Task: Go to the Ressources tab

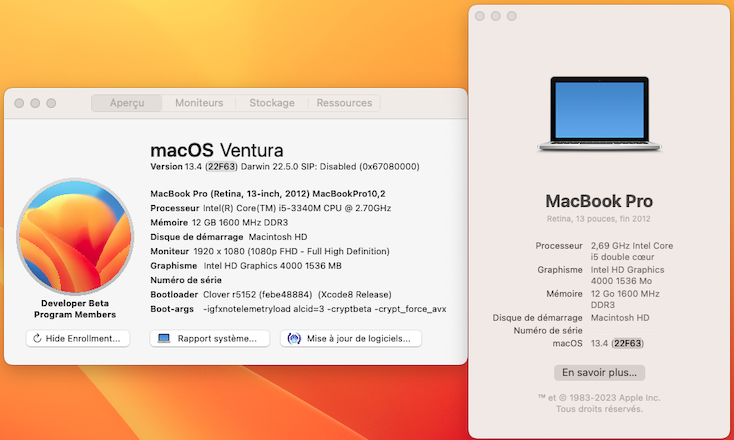Action: coord(344,103)
